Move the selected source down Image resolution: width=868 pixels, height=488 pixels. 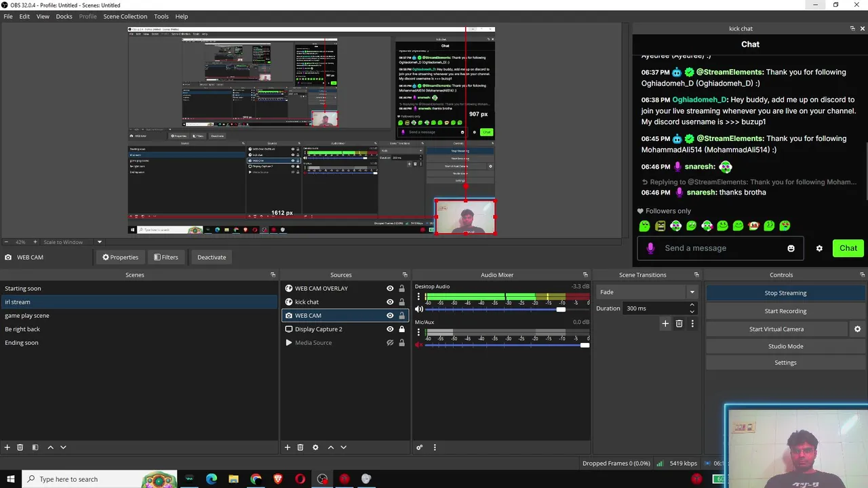click(343, 447)
